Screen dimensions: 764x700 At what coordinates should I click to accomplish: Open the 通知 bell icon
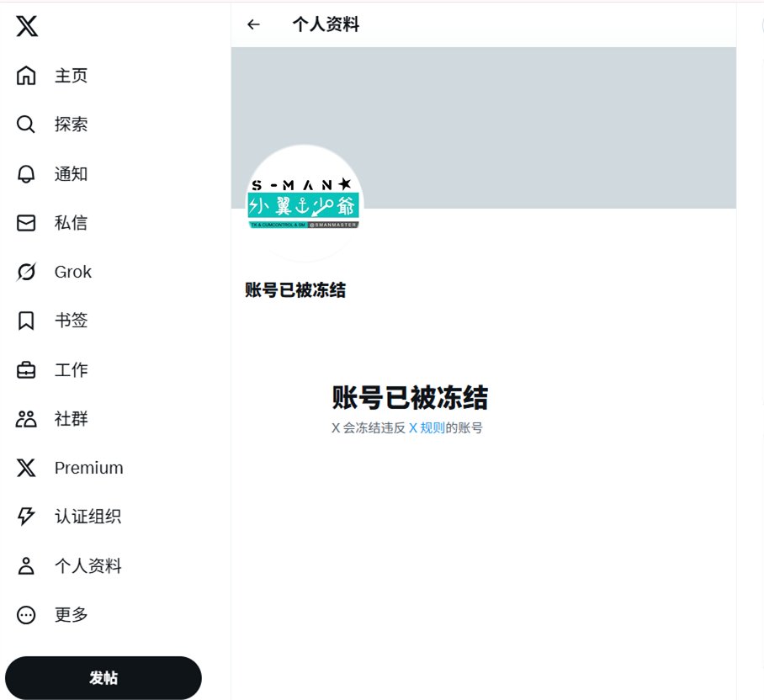pyautogui.click(x=26, y=174)
